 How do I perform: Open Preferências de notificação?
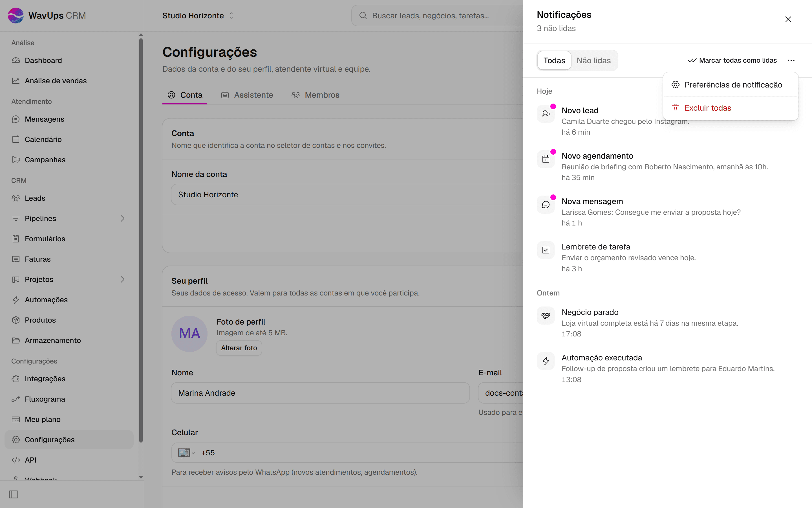click(731, 85)
